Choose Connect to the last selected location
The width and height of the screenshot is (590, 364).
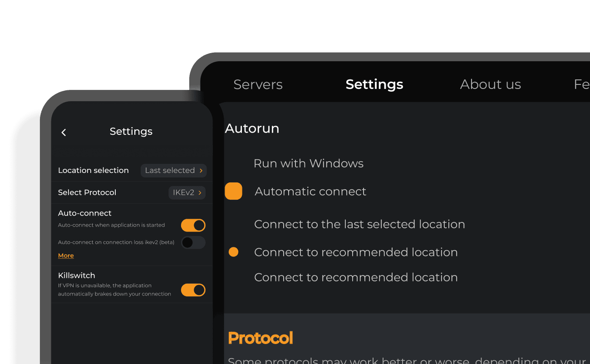(x=359, y=224)
